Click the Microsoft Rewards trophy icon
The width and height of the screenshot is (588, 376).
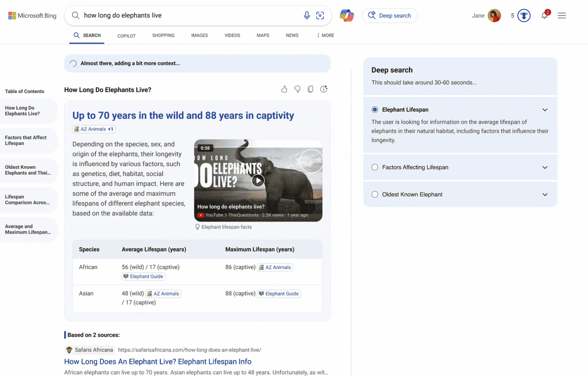coord(523,15)
